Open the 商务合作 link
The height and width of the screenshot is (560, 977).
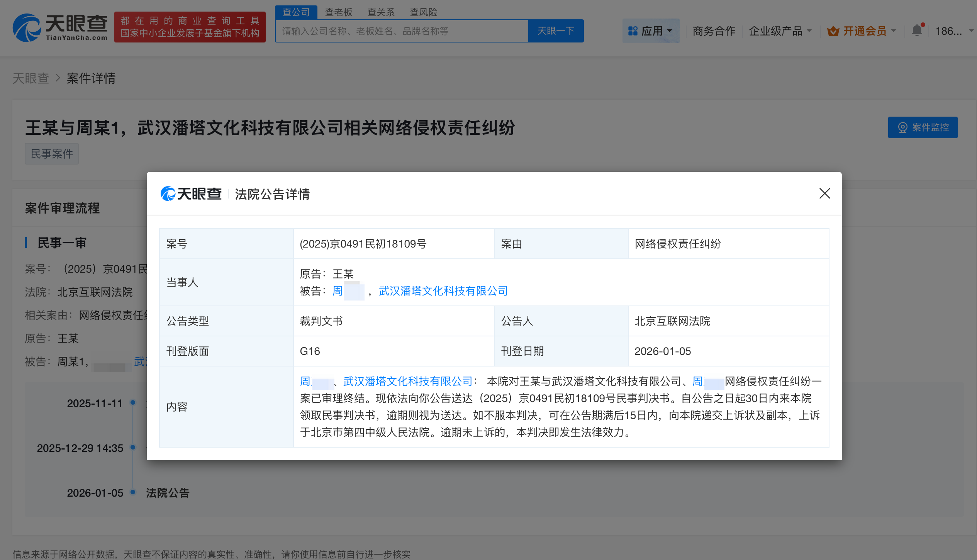coord(714,31)
